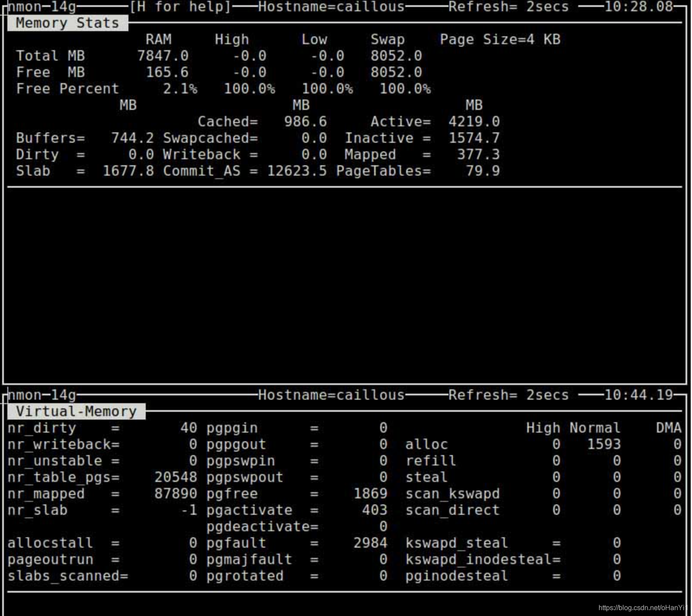The width and height of the screenshot is (692, 616).
Task: Click Mapped value 377.3
Action: click(478, 154)
